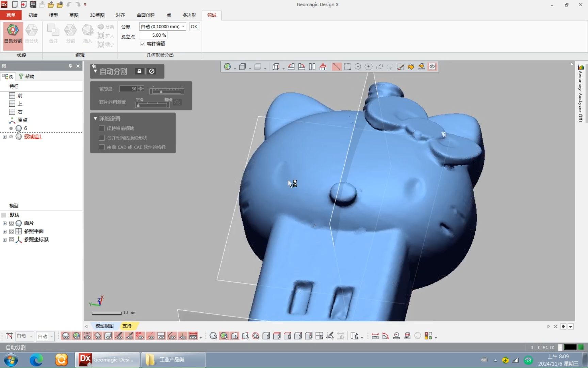Image resolution: width=588 pixels, height=368 pixels.
Task: Open the 工业产品类 folder in taskbar
Action: (173, 360)
